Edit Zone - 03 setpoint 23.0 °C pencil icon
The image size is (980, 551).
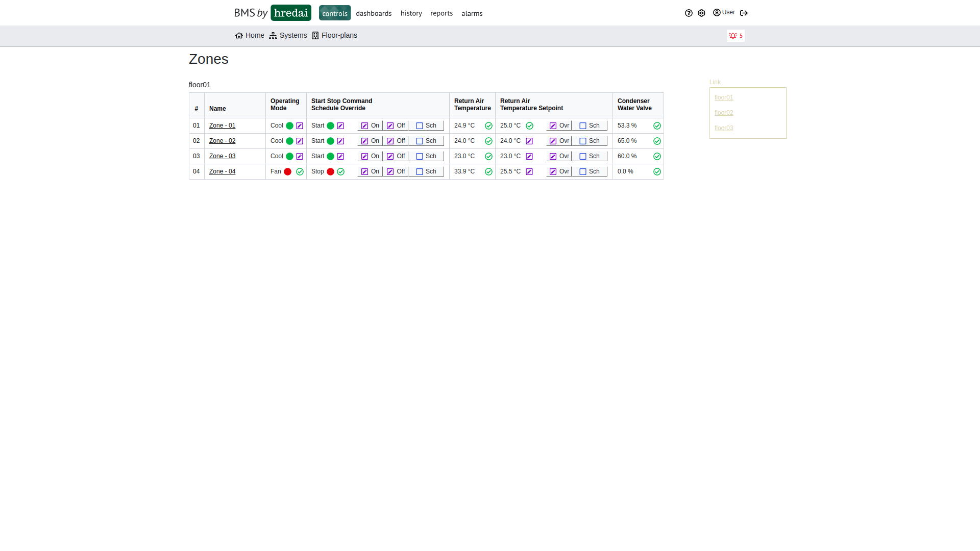coord(529,157)
